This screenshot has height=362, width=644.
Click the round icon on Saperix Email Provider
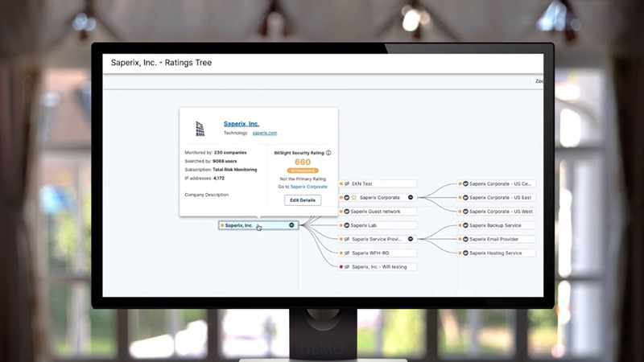pyautogui.click(x=465, y=239)
